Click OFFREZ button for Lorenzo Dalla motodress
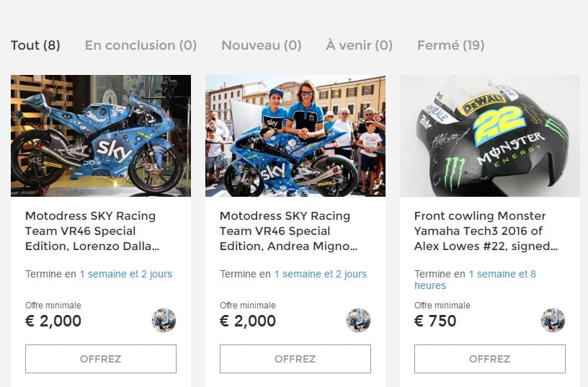The image size is (588, 387). [101, 359]
